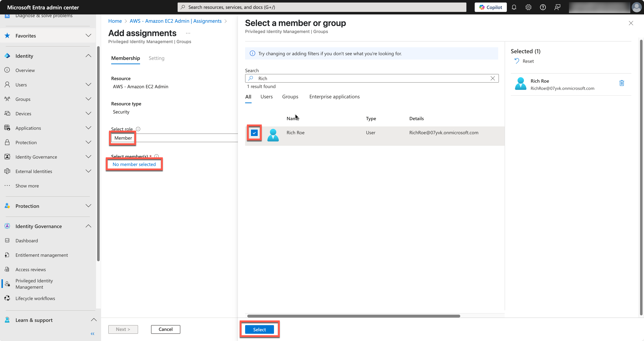Remove Rich Roe using the trash icon
The height and width of the screenshot is (341, 644).
(622, 83)
